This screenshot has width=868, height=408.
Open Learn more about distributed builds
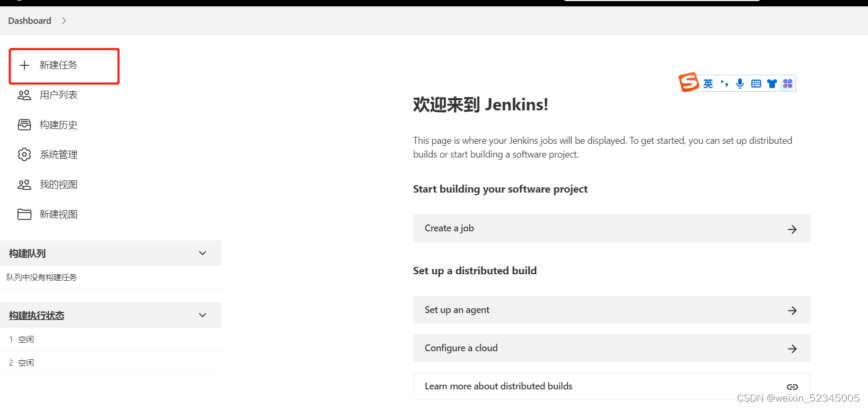[611, 386]
